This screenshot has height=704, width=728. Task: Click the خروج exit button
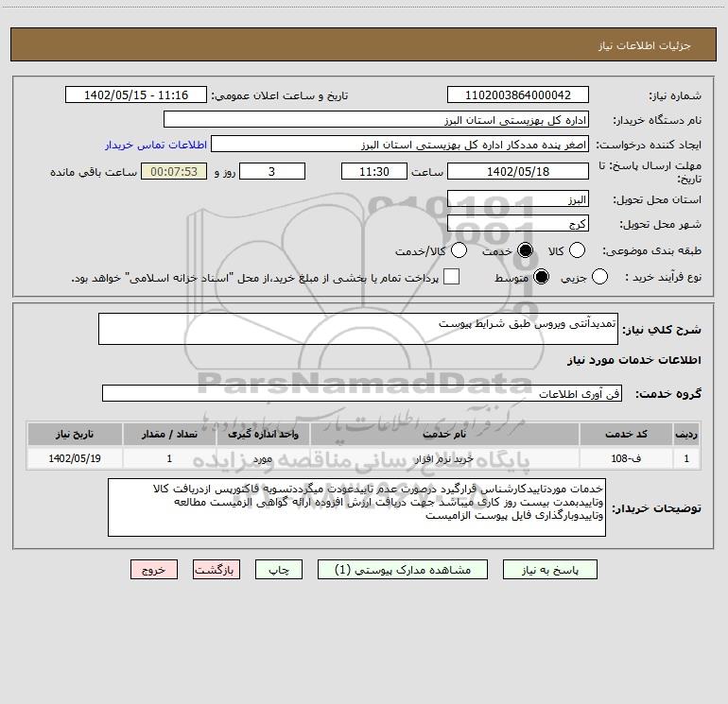click(154, 570)
